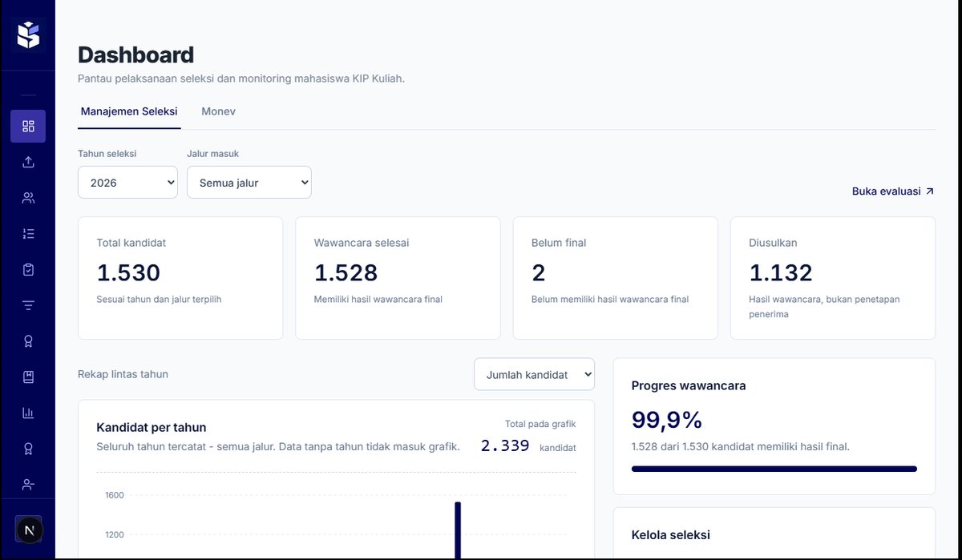962x560 pixels.
Task: Click the 2.339 total pada grafik value
Action: tap(505, 445)
